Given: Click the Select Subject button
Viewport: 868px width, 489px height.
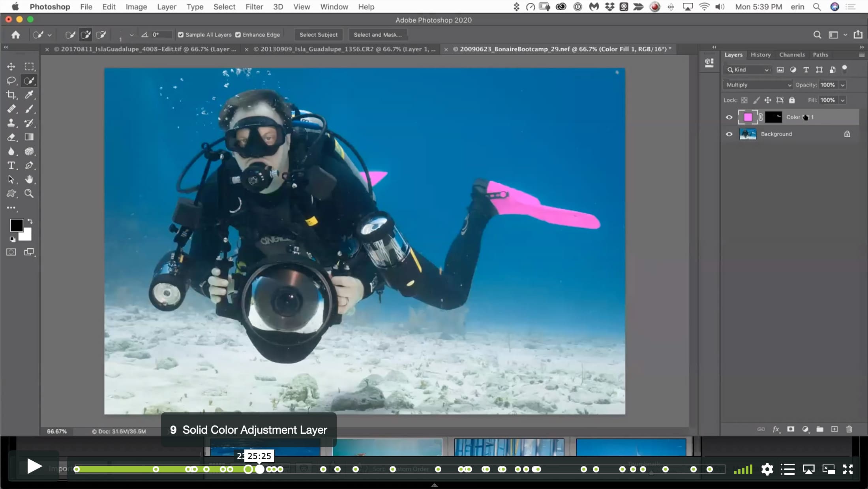Looking at the screenshot, I should [x=319, y=35].
